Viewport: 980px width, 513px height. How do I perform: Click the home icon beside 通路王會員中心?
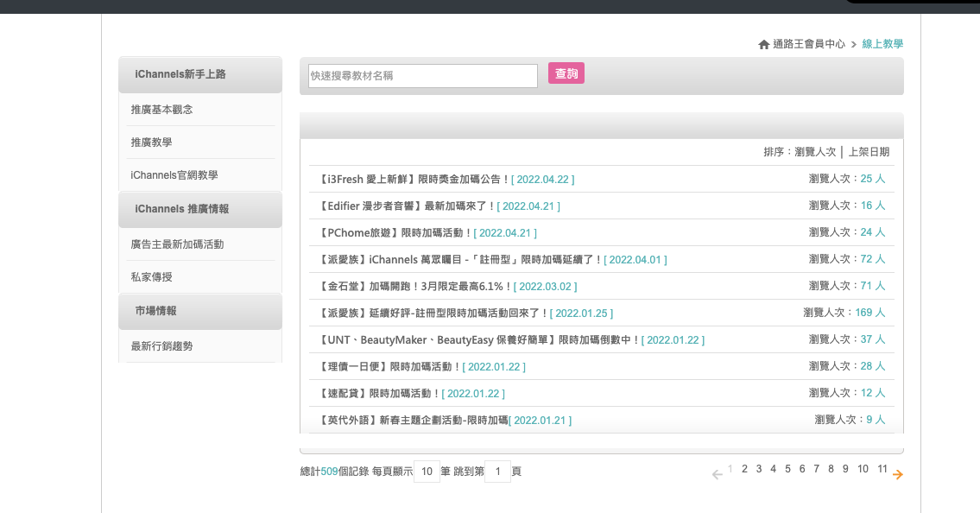764,44
